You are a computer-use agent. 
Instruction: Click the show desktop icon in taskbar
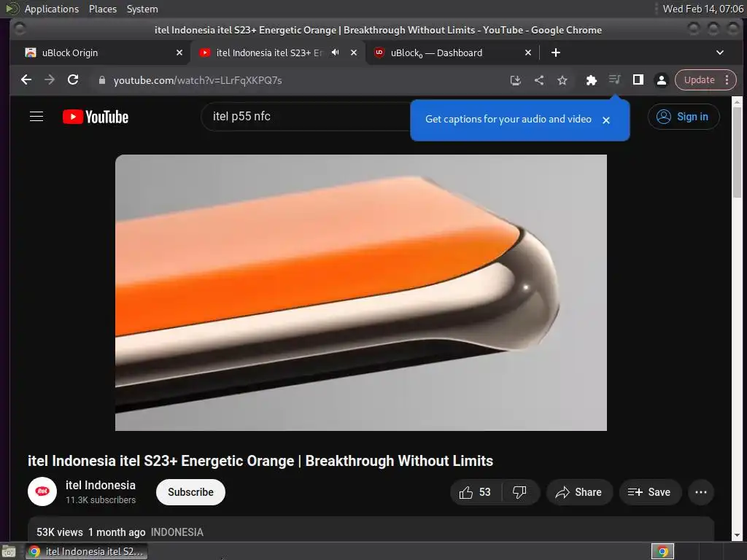point(9,552)
